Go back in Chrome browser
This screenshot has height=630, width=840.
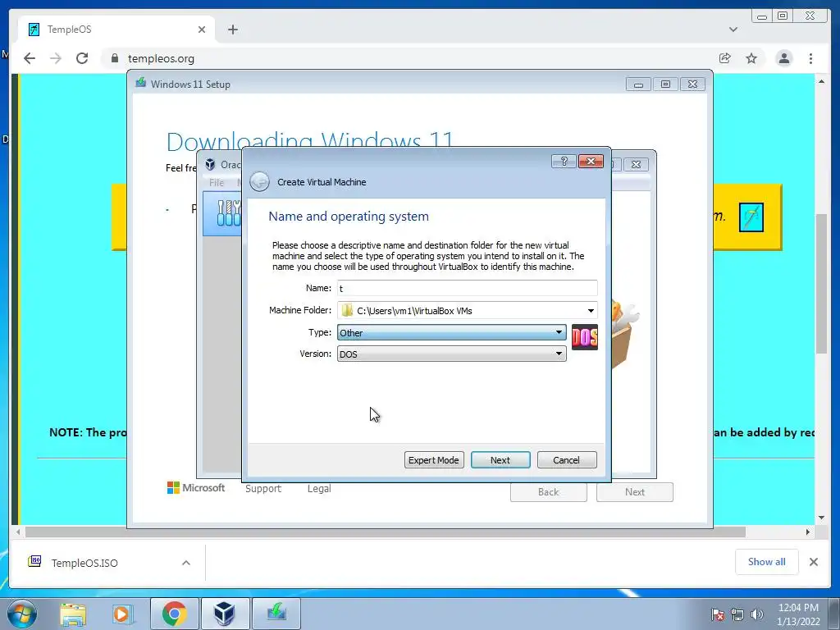pos(30,58)
